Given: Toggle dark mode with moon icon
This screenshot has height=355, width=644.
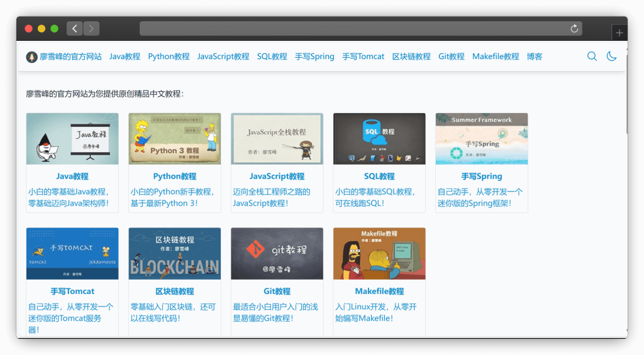Looking at the screenshot, I should pos(611,57).
